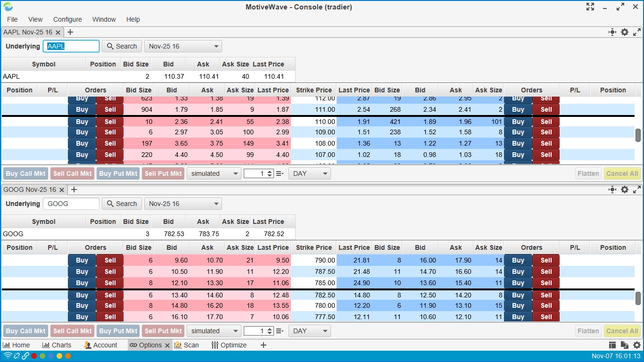Viewport: 644px width, 362px height.
Task: Maximize the GOOG options panel
Action: coord(637,189)
